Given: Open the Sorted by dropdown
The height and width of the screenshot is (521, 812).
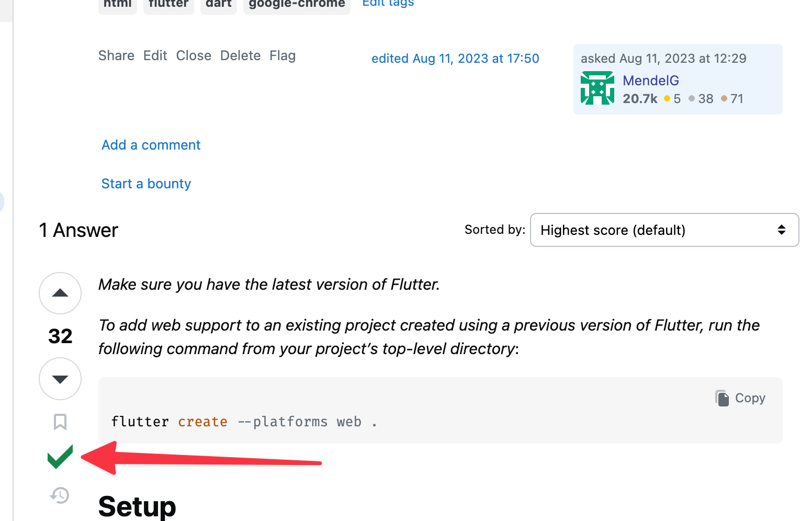Looking at the screenshot, I should [x=664, y=230].
